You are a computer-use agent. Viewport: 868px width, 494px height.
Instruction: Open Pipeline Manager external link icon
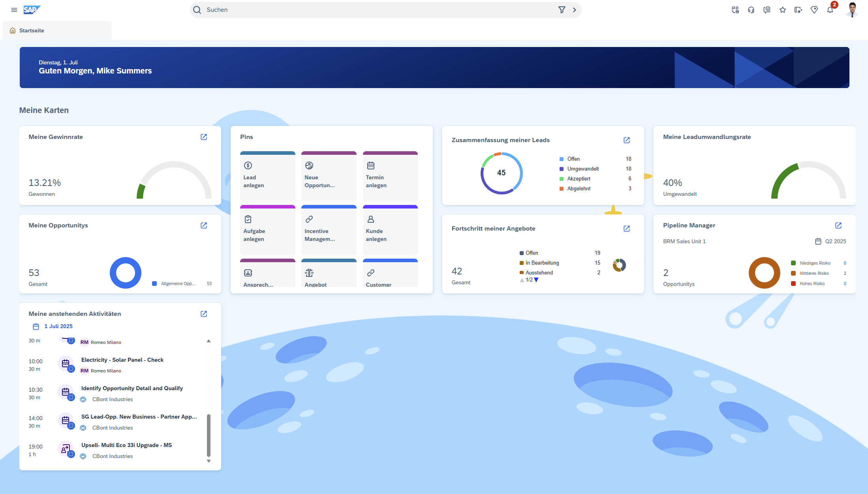(838, 225)
